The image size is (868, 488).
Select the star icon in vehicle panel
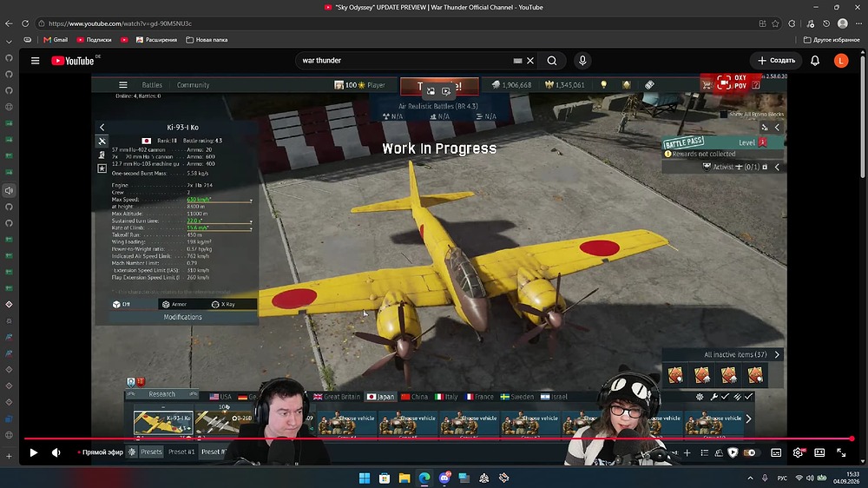click(102, 168)
